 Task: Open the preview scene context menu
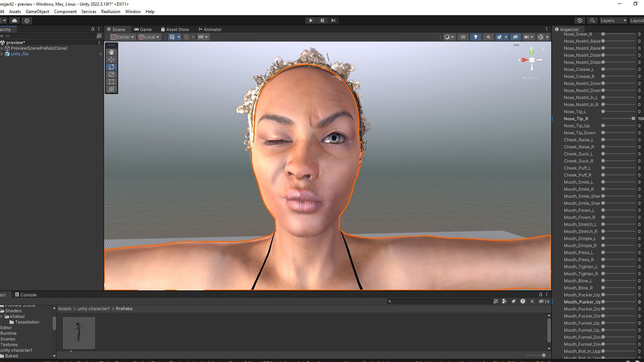[x=99, y=43]
